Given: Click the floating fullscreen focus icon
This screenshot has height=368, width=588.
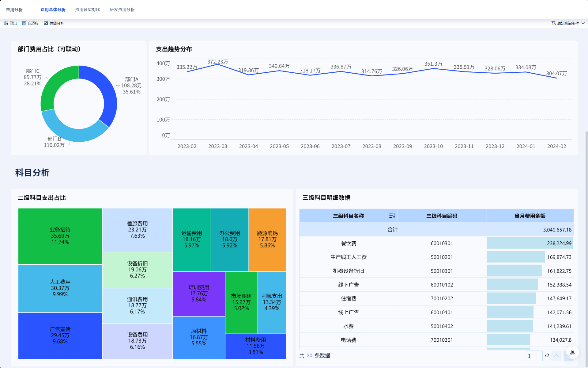Looking at the screenshot, I should coord(572,352).
